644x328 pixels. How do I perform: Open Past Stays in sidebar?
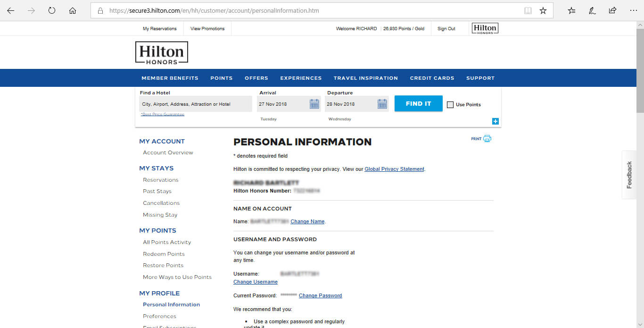[157, 191]
